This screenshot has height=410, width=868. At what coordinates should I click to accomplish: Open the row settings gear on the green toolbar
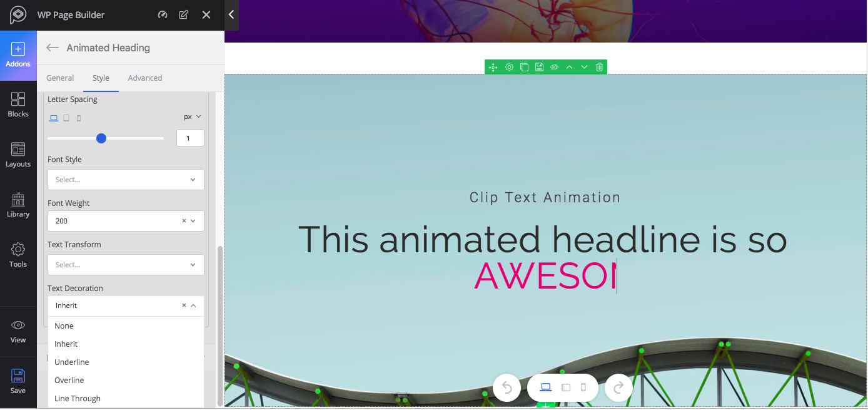click(508, 67)
